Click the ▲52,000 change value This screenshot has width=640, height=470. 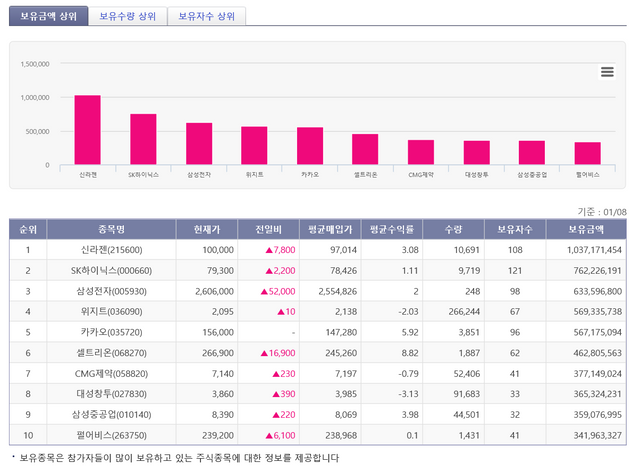[x=278, y=291]
